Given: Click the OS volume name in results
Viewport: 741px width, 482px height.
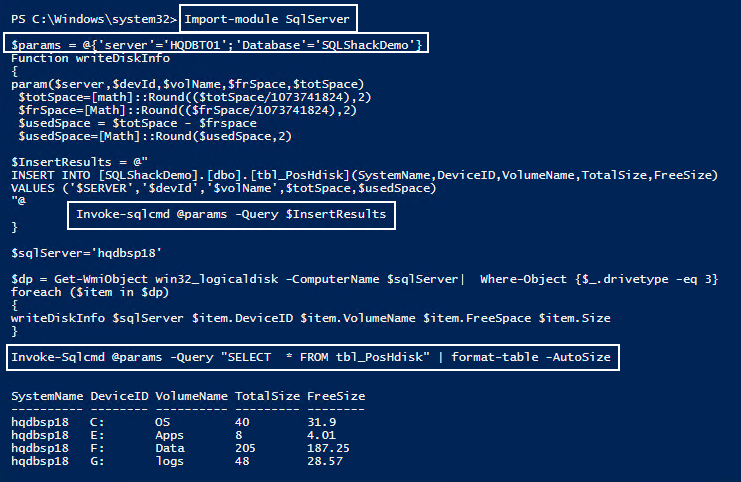Looking at the screenshot, I should point(163,422).
